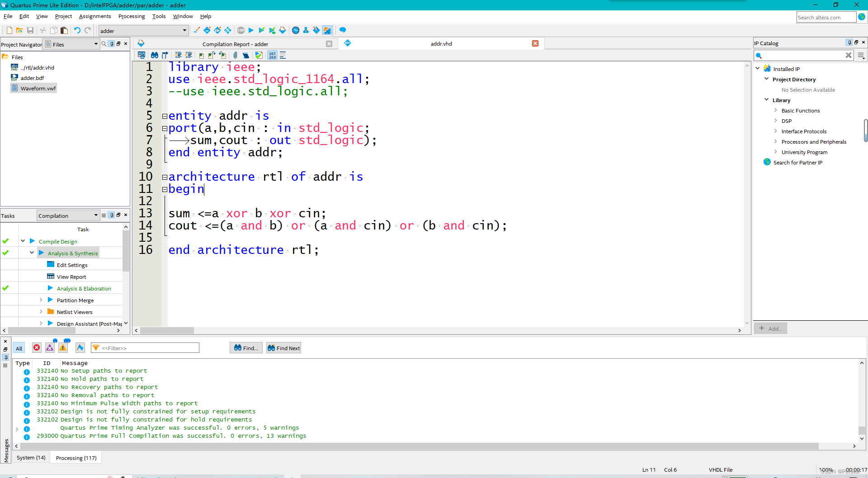
Task: Switch to the System (14) messages tab
Action: pos(31,458)
